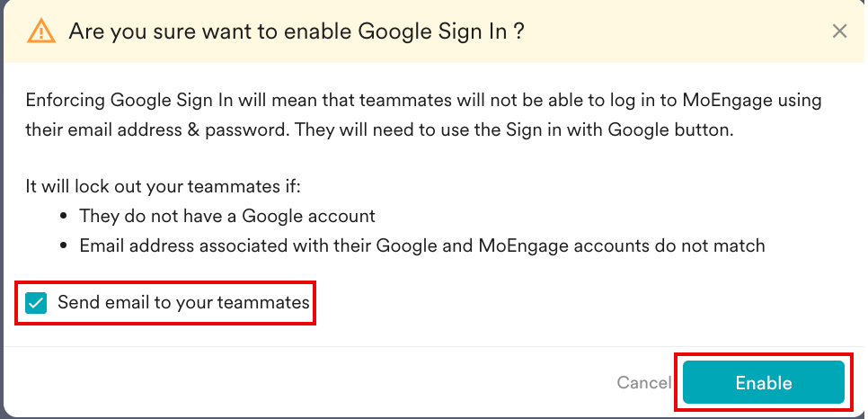Click the white checkmark inside the teal box
This screenshot has width=868, height=419.
37,303
